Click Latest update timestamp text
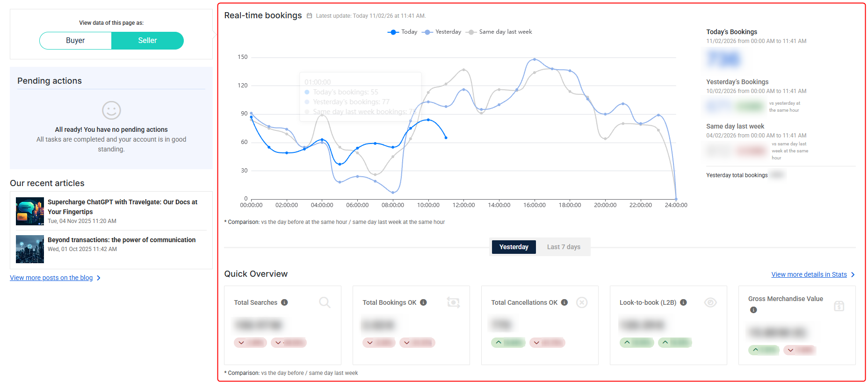868x388 pixels. (371, 16)
